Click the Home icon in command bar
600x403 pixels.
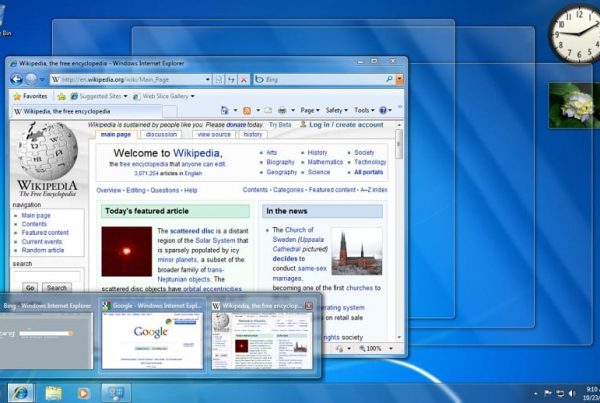(x=225, y=110)
